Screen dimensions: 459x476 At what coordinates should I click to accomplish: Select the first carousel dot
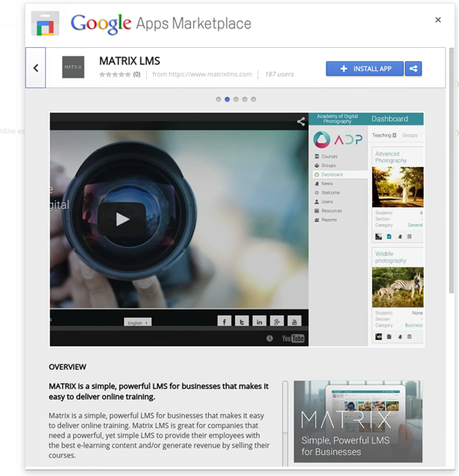(218, 100)
